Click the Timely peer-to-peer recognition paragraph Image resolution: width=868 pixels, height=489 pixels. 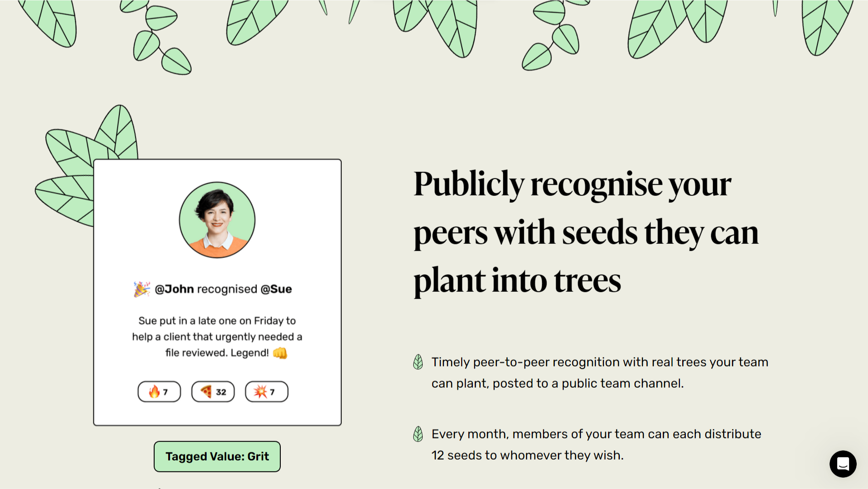600,373
